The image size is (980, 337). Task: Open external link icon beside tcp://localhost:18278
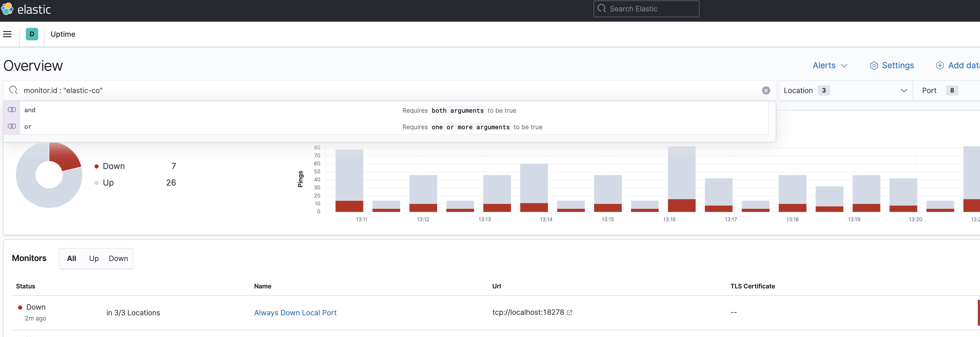click(x=570, y=313)
